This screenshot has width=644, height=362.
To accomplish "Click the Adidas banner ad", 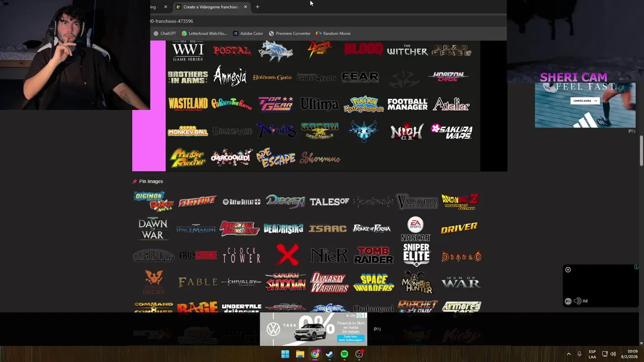I will [x=585, y=105].
